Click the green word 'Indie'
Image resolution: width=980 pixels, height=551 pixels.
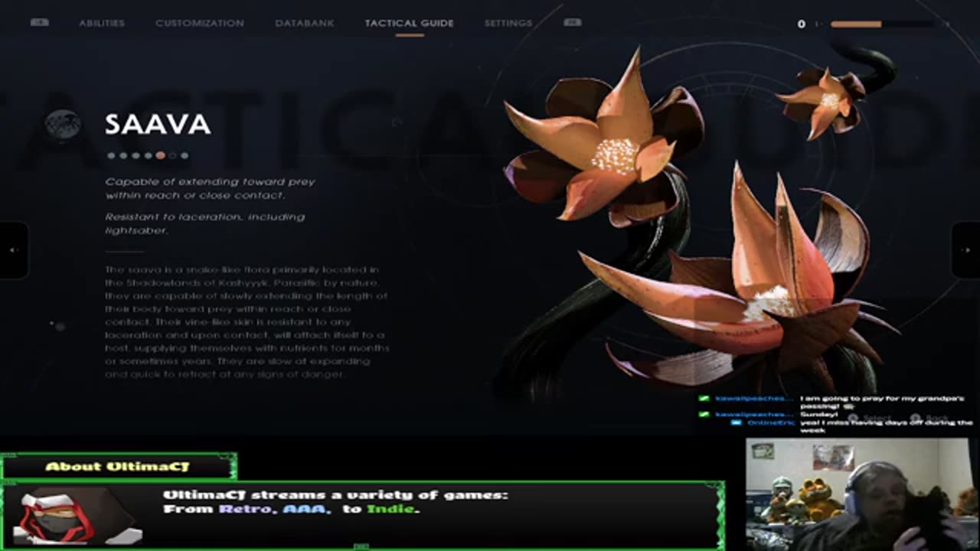pos(390,509)
